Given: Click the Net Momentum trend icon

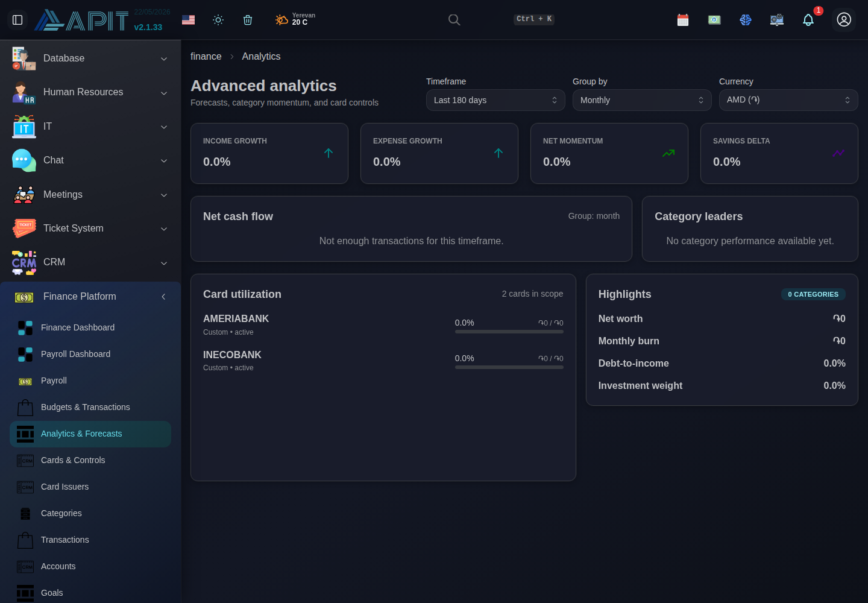Looking at the screenshot, I should pos(668,153).
